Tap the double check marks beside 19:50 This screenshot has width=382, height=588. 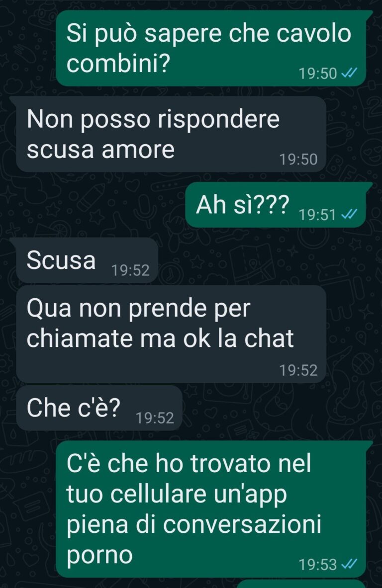(349, 73)
